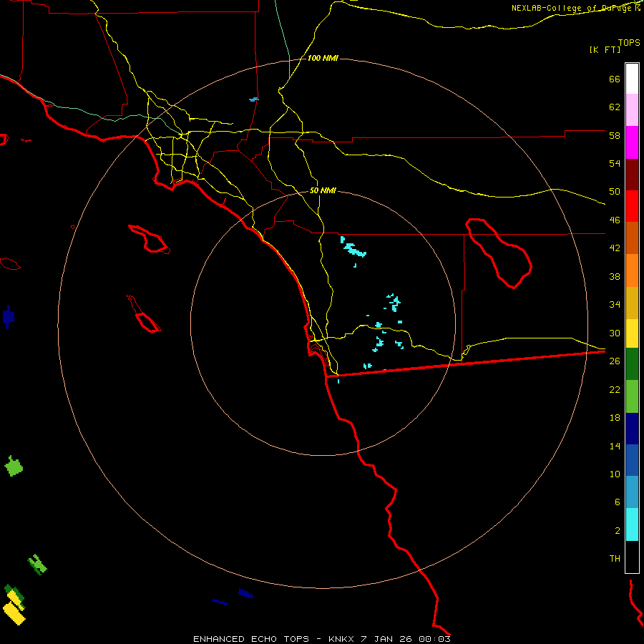644x644 pixels.
Task: Click the magenta legend swatch
Action: click(632, 142)
